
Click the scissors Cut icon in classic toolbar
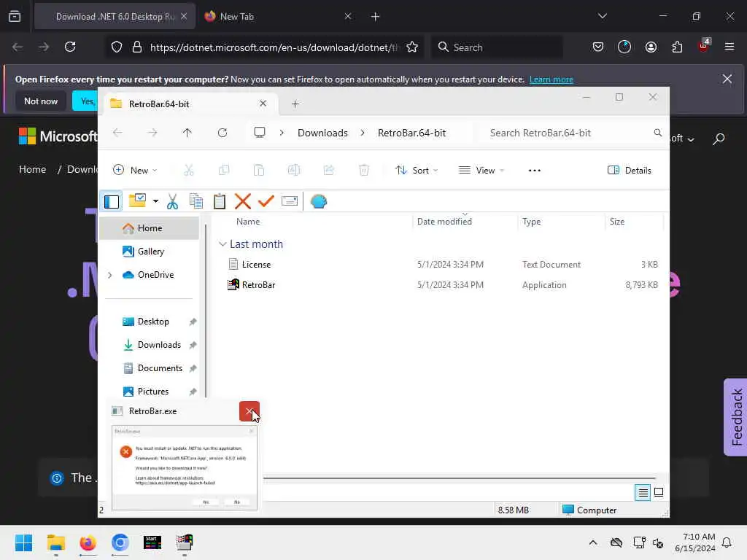tap(172, 201)
